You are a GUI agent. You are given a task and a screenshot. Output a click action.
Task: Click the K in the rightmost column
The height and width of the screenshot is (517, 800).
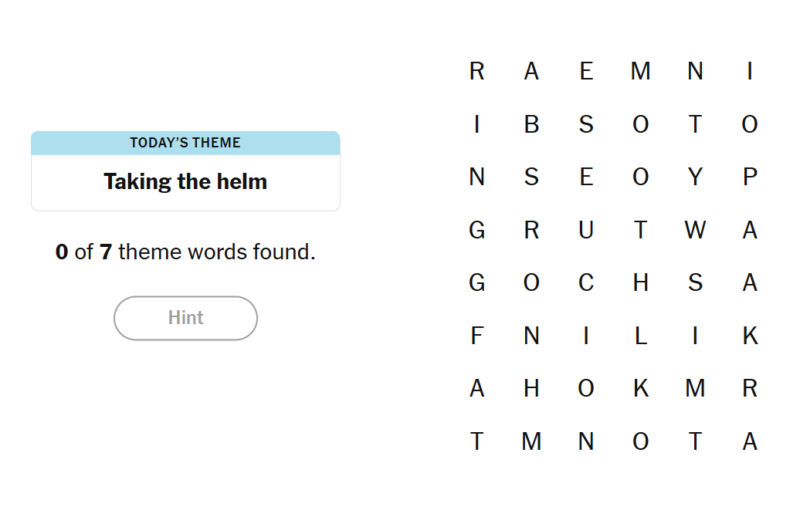[750, 336]
